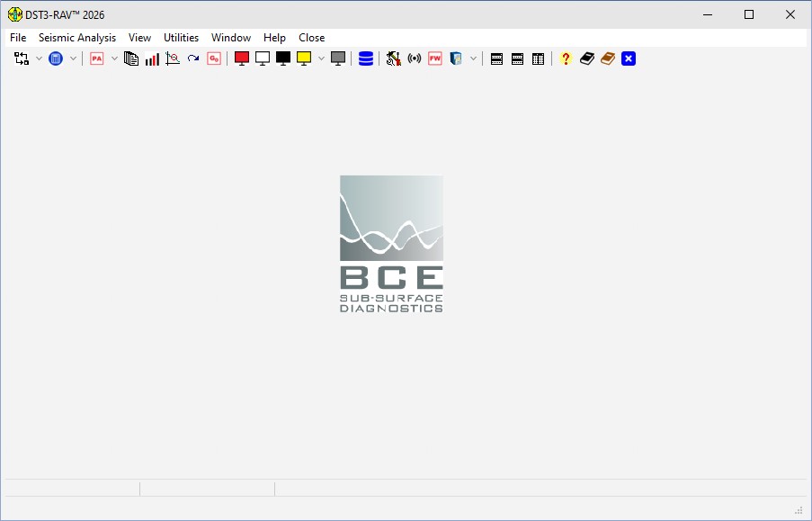Open the Utilities menu
Screen dimensions: 812x521
[182, 38]
